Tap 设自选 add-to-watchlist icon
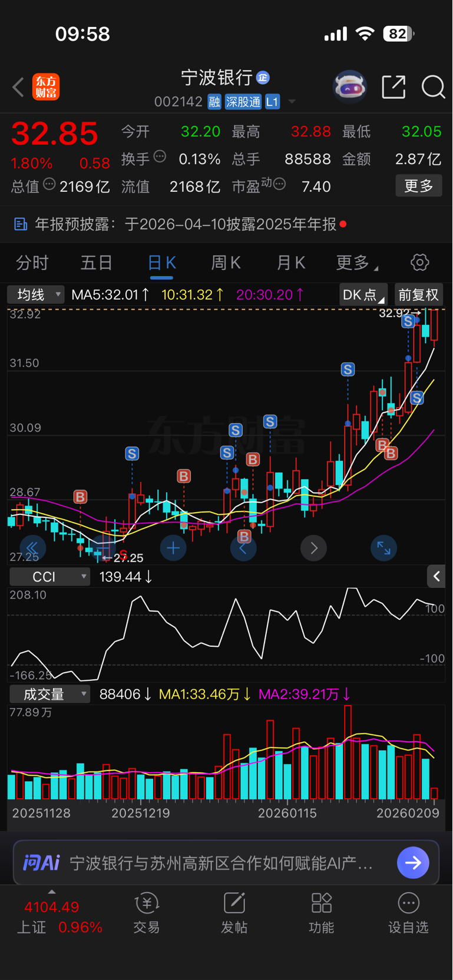This screenshot has height=980, width=453. [409, 903]
